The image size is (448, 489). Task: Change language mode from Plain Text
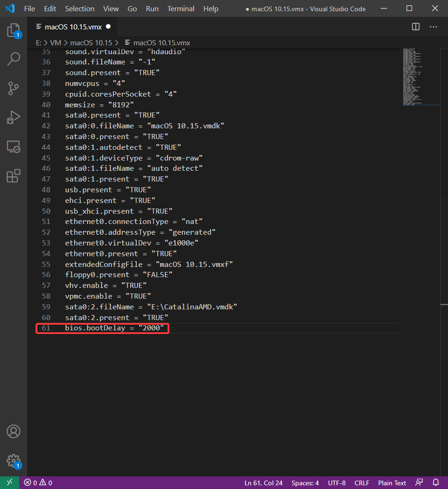click(392, 483)
